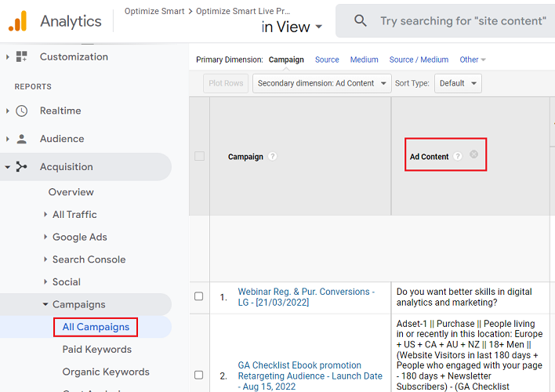
Task: Open Organic Keywords report
Action: 106,372
